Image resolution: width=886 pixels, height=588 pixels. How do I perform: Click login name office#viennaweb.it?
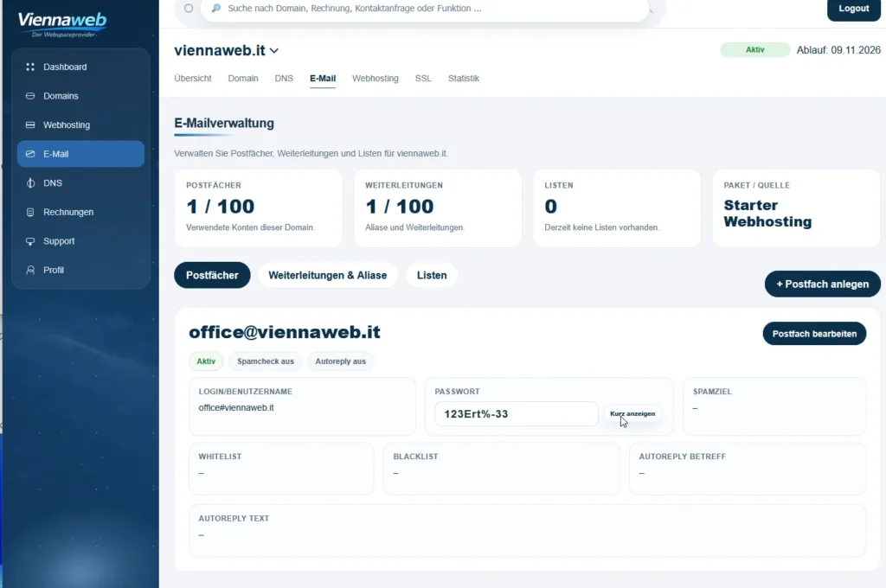click(x=236, y=408)
